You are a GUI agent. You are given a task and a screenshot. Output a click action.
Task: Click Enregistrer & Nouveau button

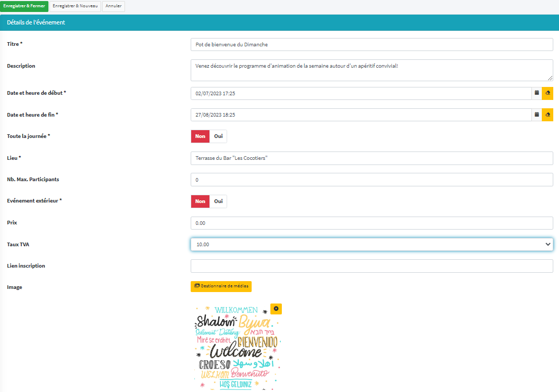coord(75,6)
